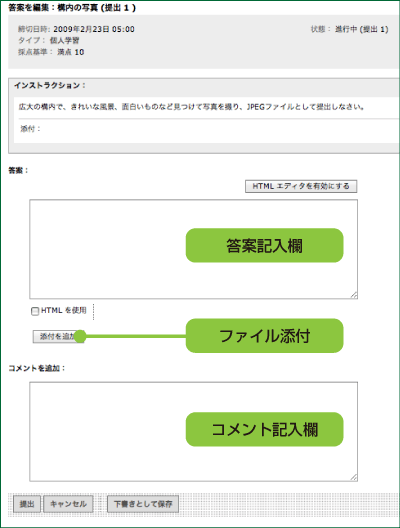Click the 提出 submit button
The image size is (400, 528).
coord(27,504)
